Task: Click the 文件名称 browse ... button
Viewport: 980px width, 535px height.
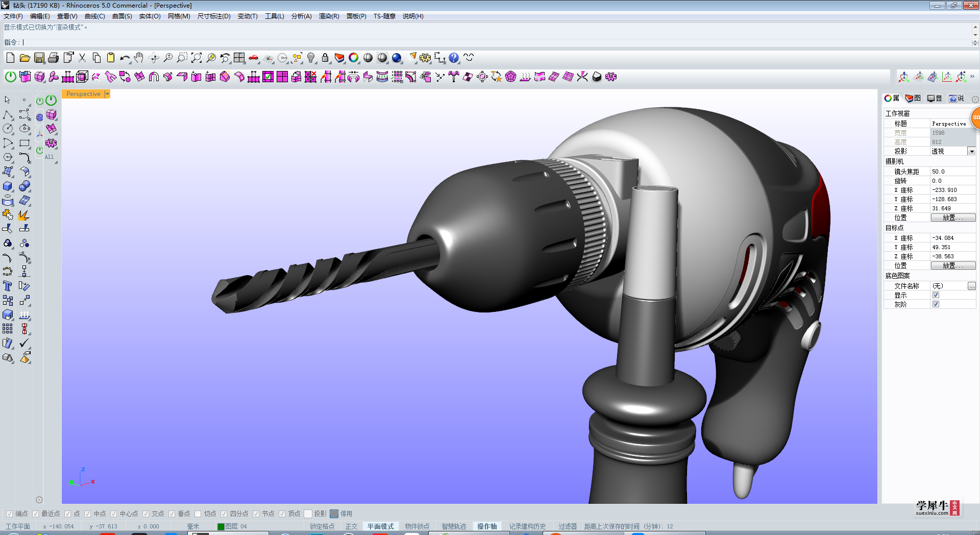Action: (972, 286)
